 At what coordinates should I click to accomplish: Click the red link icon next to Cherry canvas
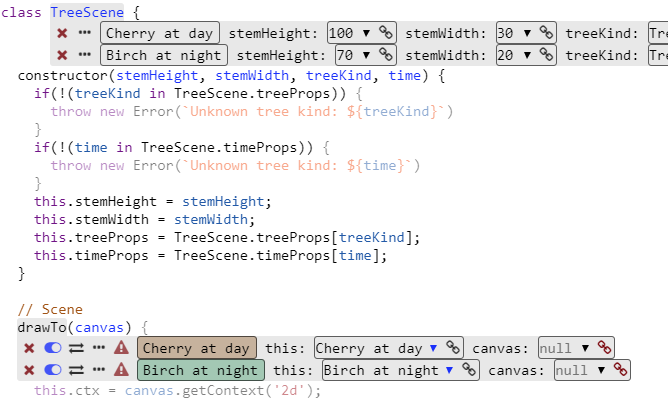(x=603, y=348)
